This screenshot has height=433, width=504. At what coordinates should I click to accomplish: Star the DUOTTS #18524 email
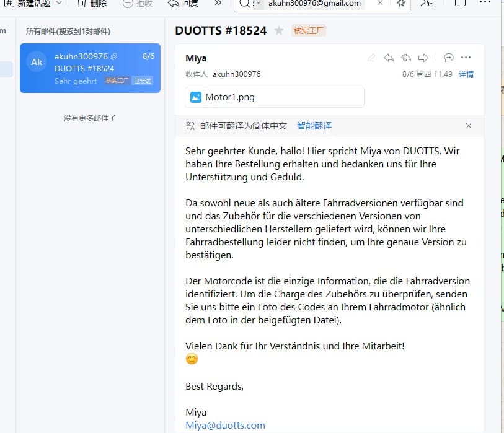tap(279, 30)
